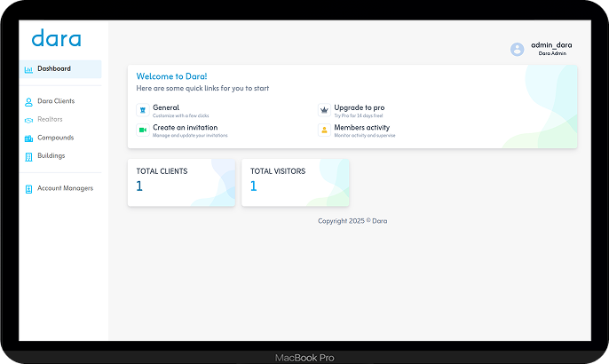The width and height of the screenshot is (609, 364).
Task: Click the Upgrade to pro crown icon
Action: tap(324, 110)
